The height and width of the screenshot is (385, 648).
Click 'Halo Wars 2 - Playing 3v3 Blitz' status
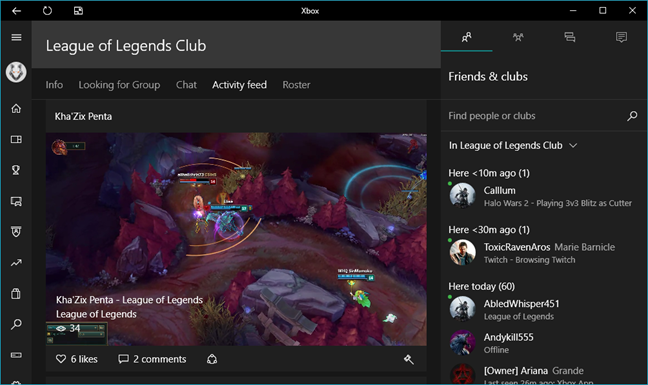click(x=557, y=203)
